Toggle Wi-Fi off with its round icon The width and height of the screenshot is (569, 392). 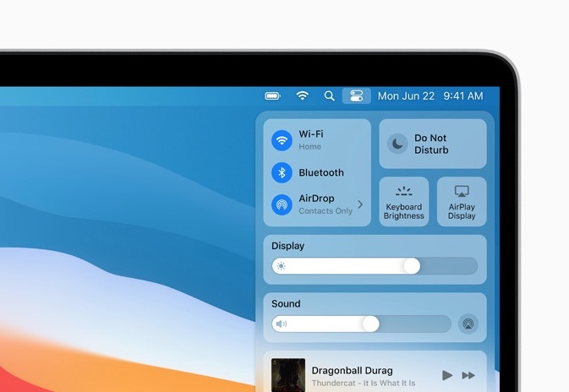282,140
